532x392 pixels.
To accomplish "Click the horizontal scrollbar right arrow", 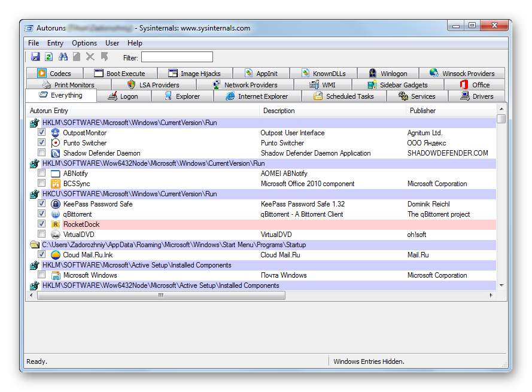I will coord(491,295).
